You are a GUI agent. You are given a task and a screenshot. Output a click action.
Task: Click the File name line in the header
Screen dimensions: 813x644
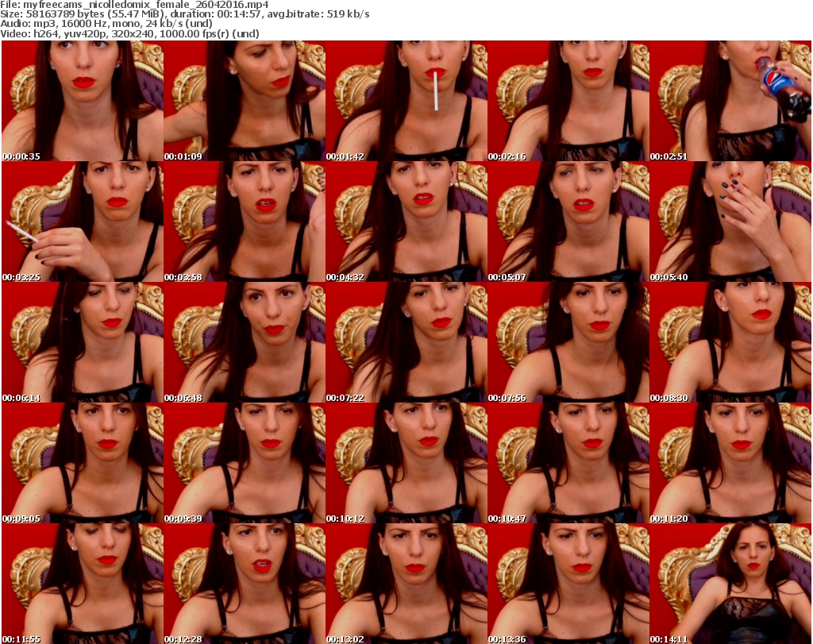(x=134, y=5)
